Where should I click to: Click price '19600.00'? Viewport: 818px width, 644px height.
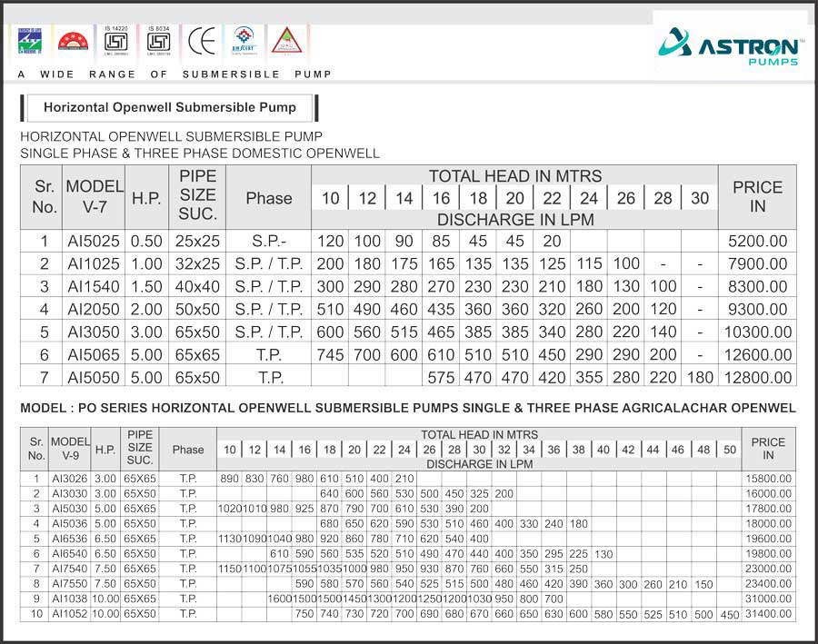[x=768, y=539]
